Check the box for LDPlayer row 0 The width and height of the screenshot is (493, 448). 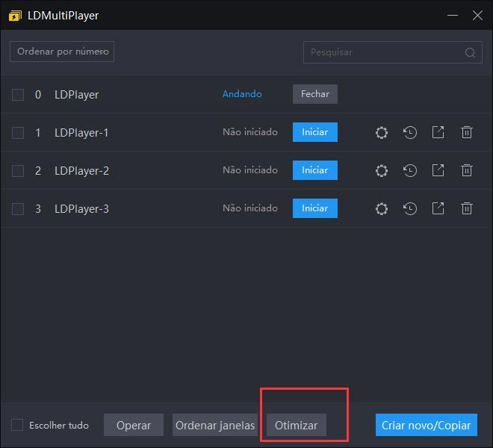pos(18,95)
